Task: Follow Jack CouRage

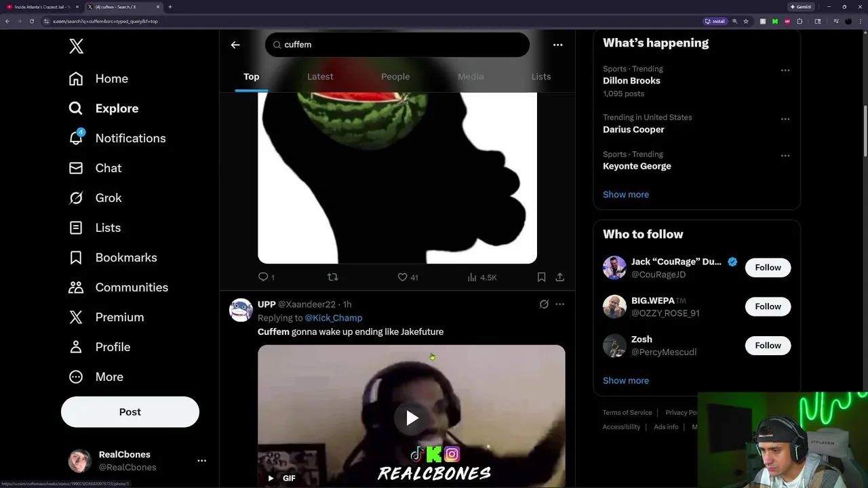Action: coord(768,268)
